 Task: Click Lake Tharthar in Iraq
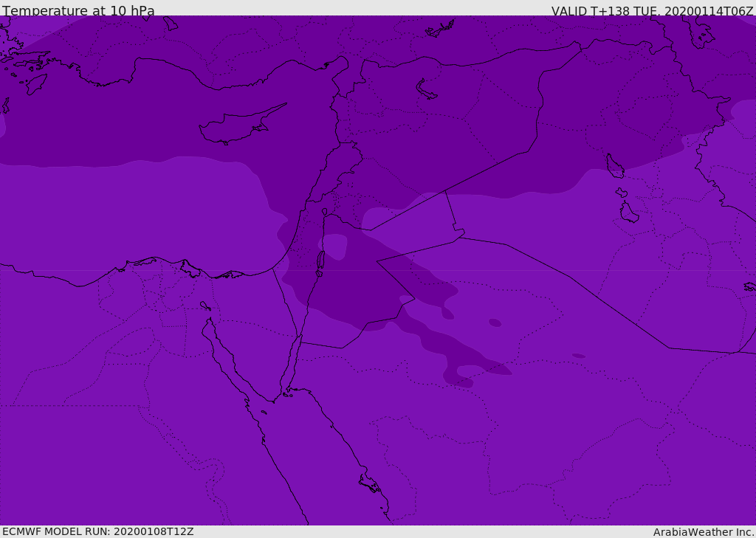pyautogui.click(x=615, y=166)
